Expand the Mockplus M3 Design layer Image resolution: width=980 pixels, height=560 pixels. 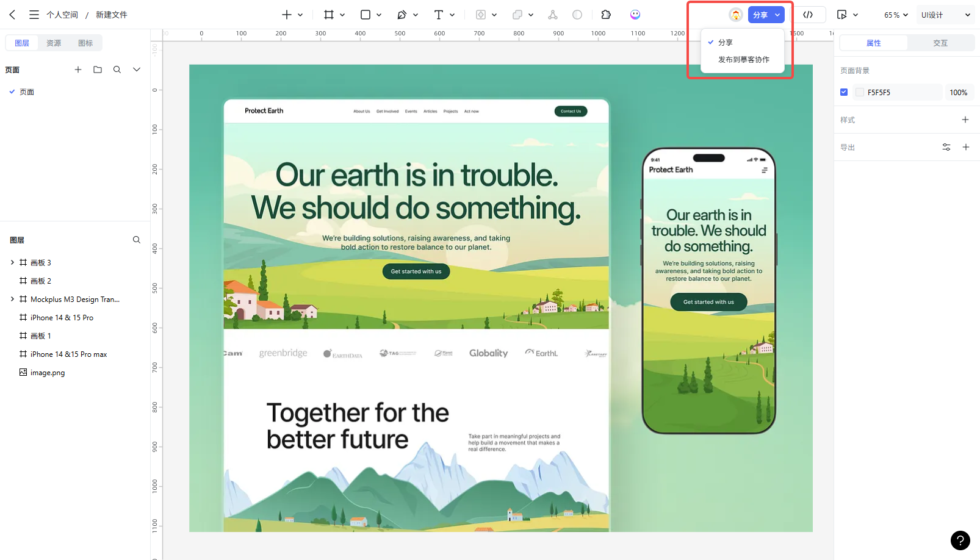point(12,299)
